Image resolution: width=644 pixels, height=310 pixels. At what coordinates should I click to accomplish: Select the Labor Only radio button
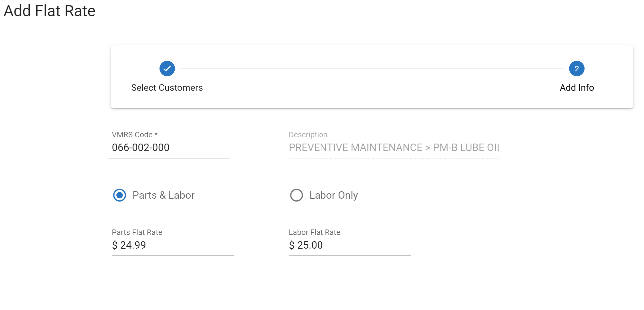click(x=296, y=195)
